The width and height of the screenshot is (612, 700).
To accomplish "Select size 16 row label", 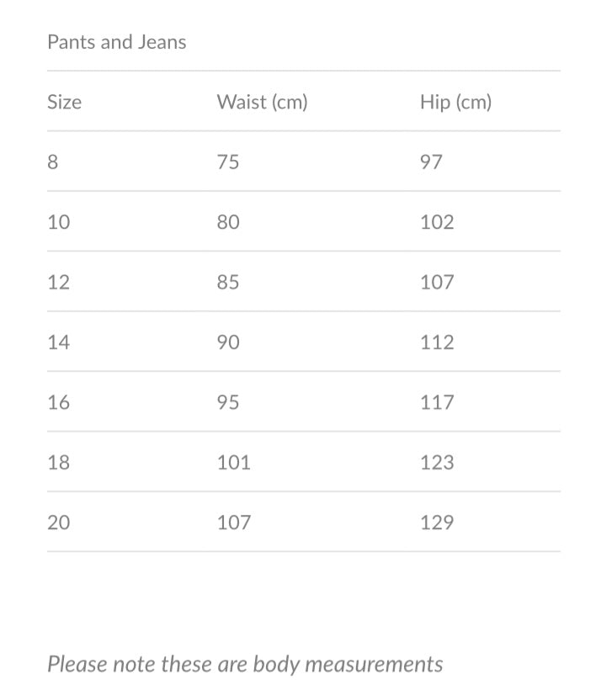I will coord(59,402).
